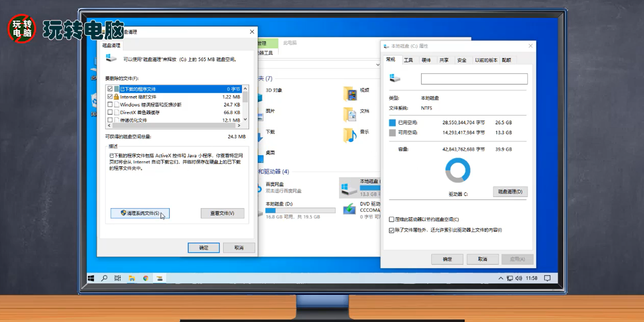Uncheck 已下载的程序文件 checkbox

[x=110, y=89]
